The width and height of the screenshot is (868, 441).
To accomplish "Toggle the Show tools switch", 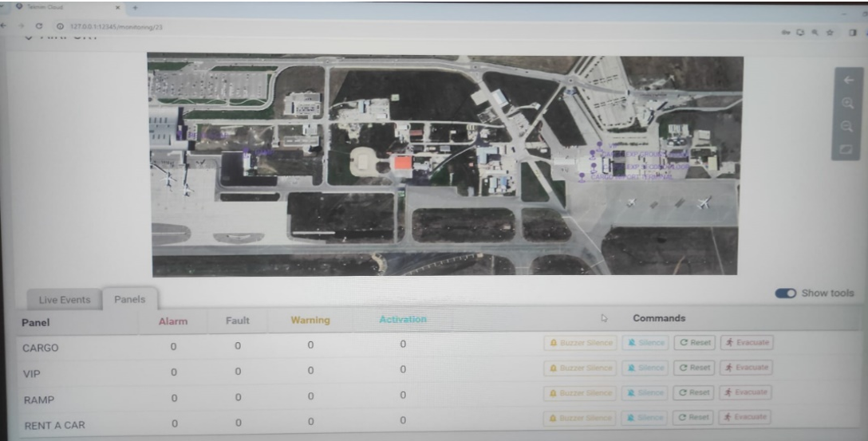I will (x=785, y=293).
